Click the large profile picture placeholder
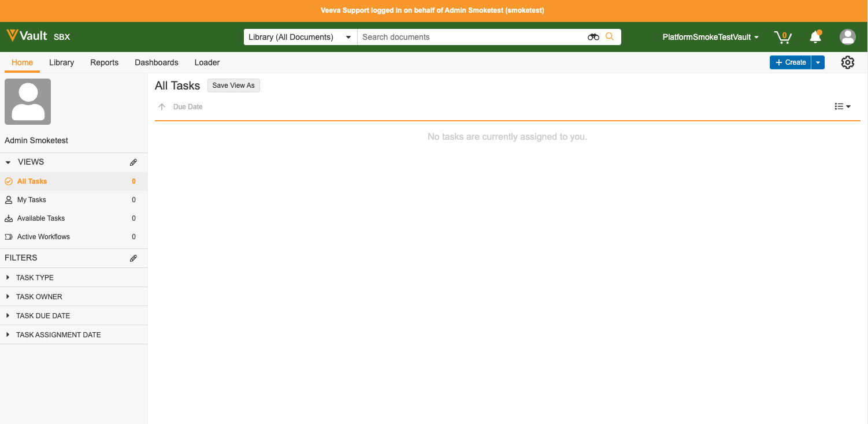Viewport: 868px width, 424px height. click(28, 102)
